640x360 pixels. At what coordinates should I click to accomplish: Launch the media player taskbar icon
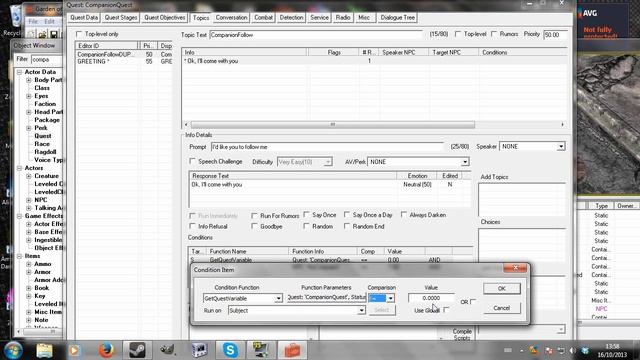(74, 350)
